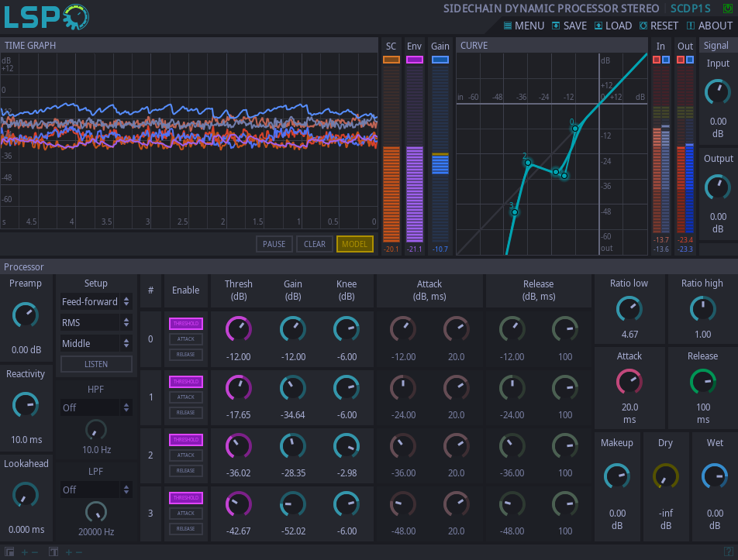Click the CLEAR button
The image size is (738, 560).
[315, 244]
